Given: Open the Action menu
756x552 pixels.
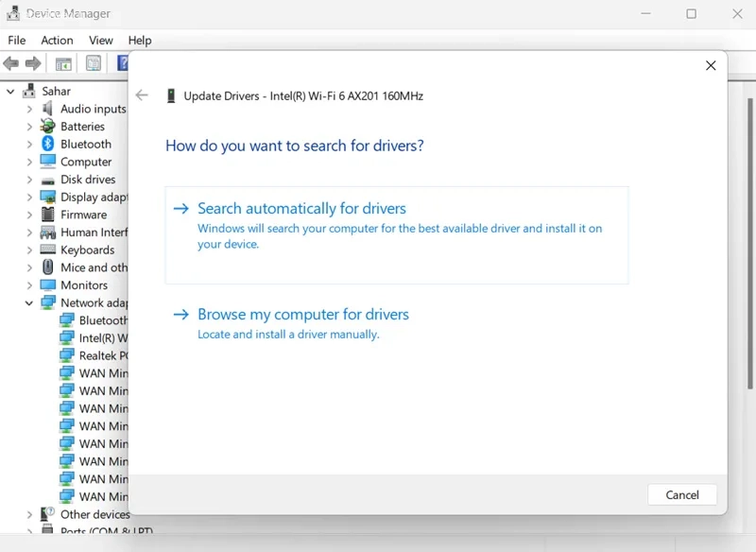Looking at the screenshot, I should click(x=57, y=41).
